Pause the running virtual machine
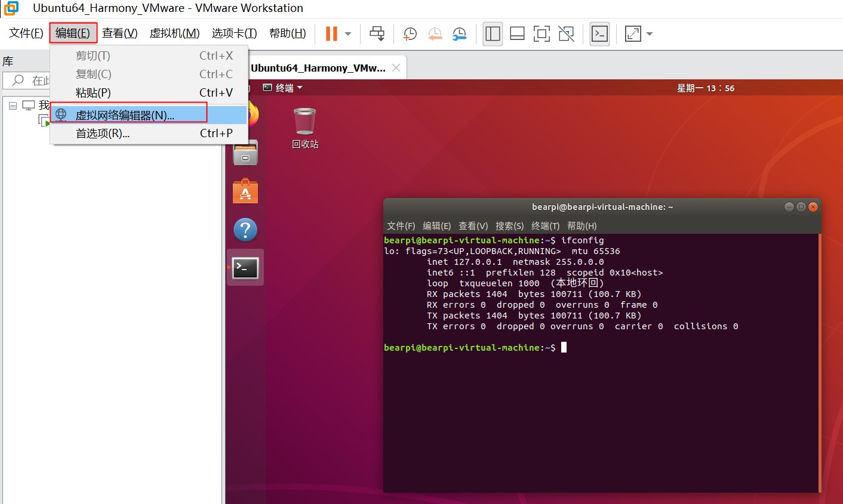This screenshot has height=504, width=843. click(331, 33)
